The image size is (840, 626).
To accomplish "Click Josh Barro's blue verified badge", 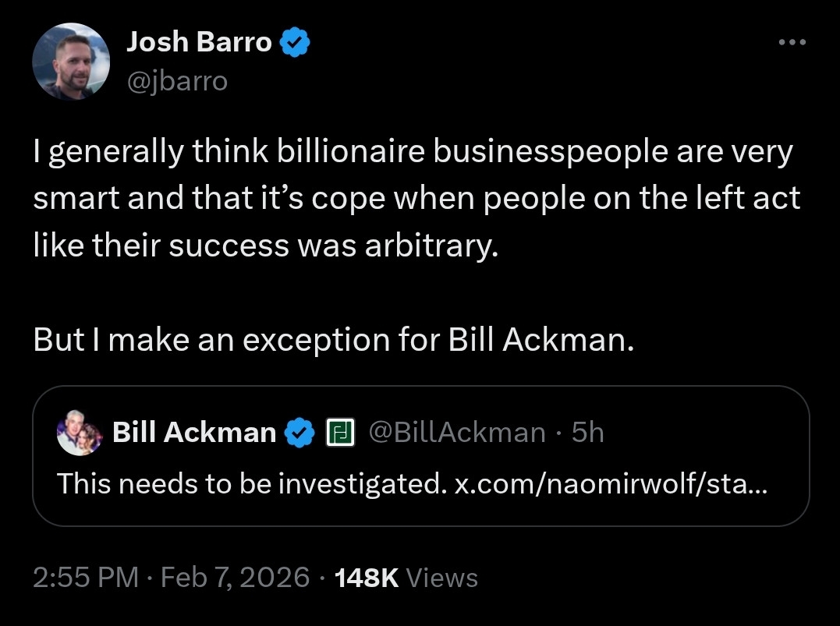I will [296, 44].
